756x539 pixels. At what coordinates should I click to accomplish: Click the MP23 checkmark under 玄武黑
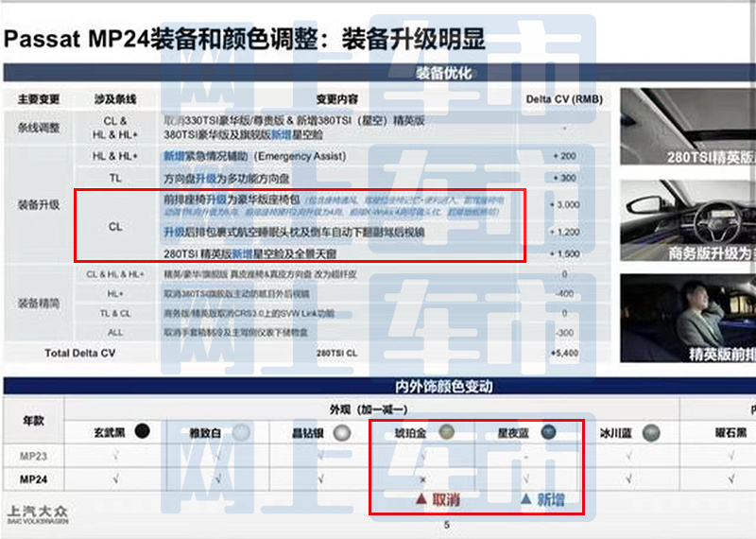115,456
